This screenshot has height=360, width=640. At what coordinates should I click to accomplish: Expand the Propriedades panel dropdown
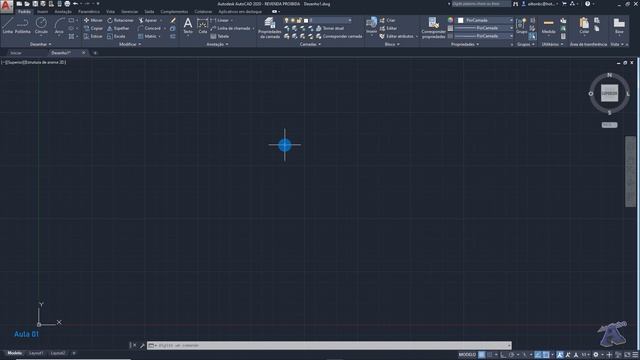465,44
